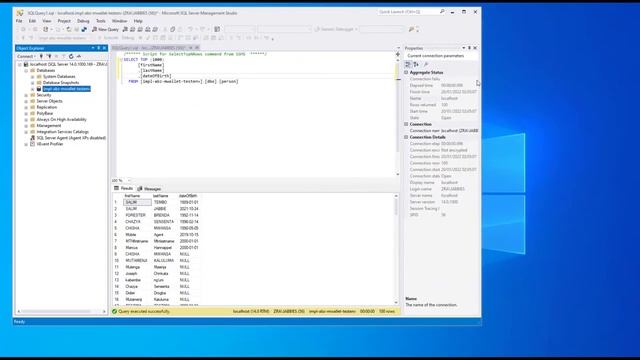Close the Properties panel

[x=475, y=48]
